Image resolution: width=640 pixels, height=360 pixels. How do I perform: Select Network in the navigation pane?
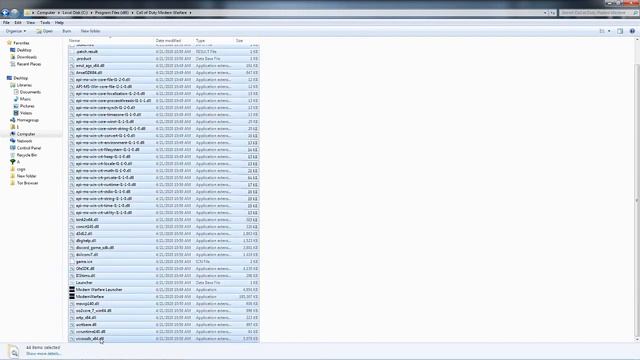24,141
